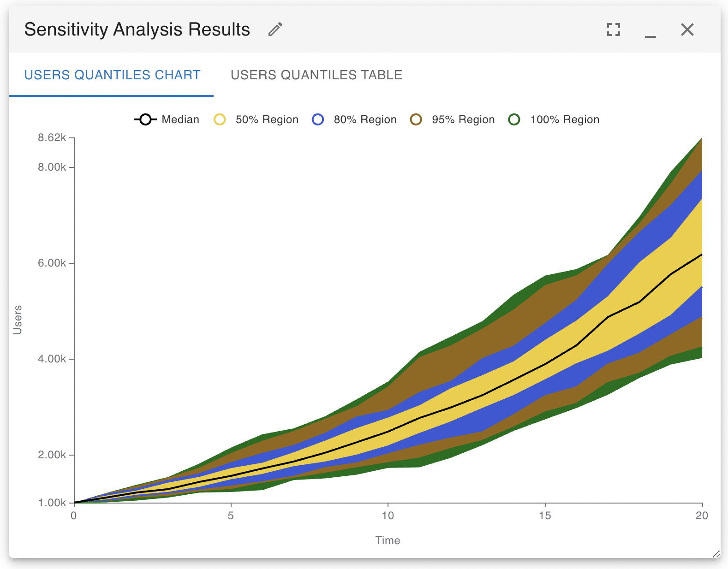Expand the panel to fullscreen
Viewport: 728px width, 569px height.
click(x=614, y=30)
